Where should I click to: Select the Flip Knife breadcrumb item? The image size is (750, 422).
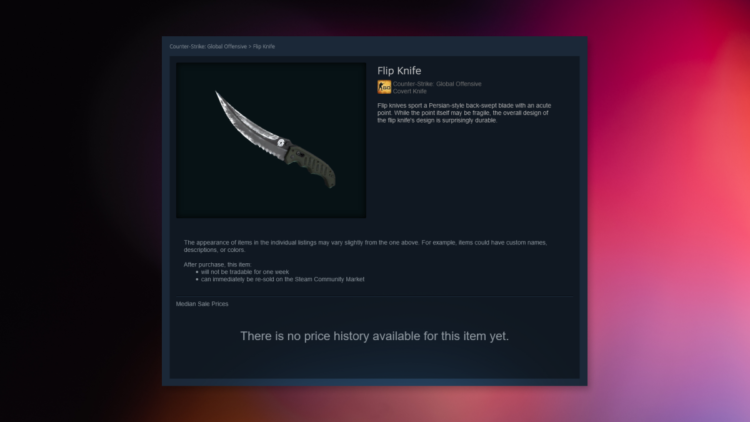pyautogui.click(x=264, y=46)
